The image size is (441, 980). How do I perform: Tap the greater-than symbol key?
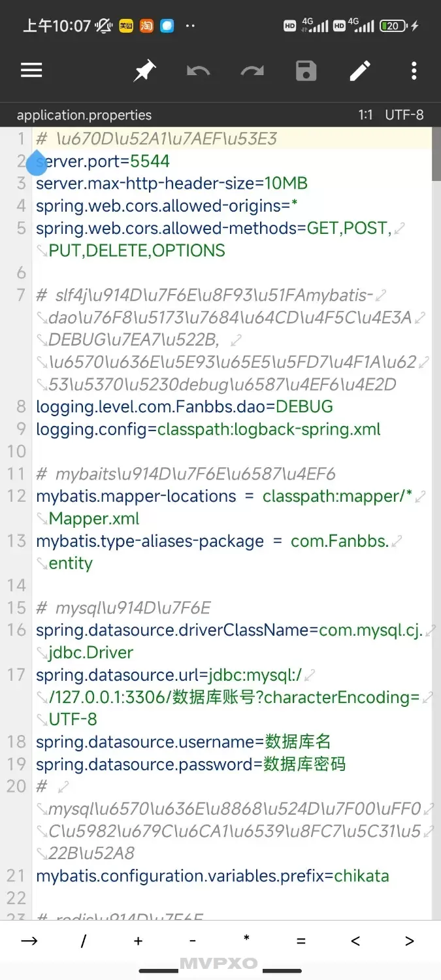click(x=410, y=941)
